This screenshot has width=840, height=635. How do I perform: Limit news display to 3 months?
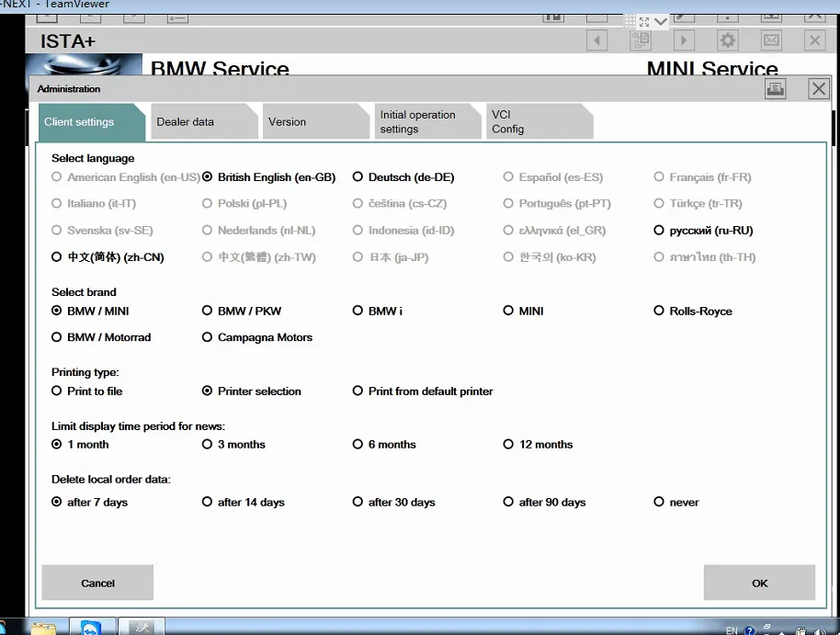(x=233, y=444)
